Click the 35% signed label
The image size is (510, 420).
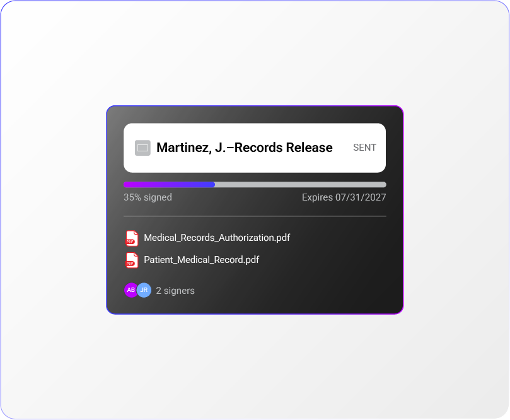pyautogui.click(x=148, y=197)
